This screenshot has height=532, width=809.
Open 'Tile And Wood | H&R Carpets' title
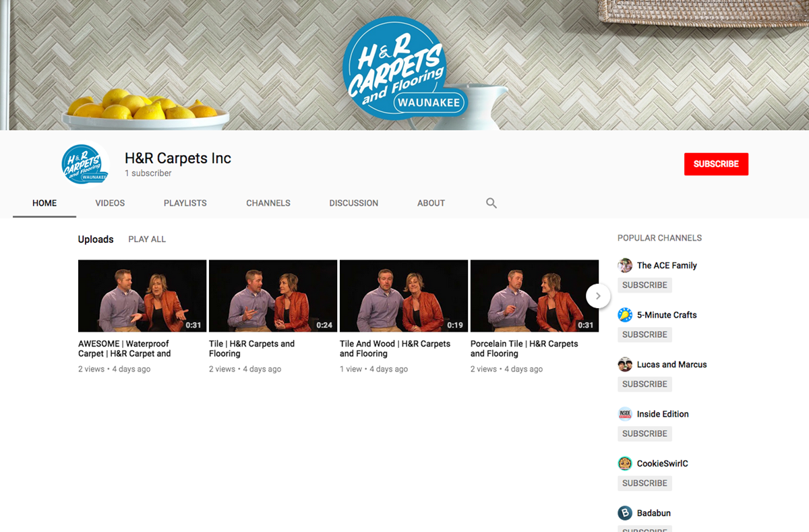coord(395,349)
